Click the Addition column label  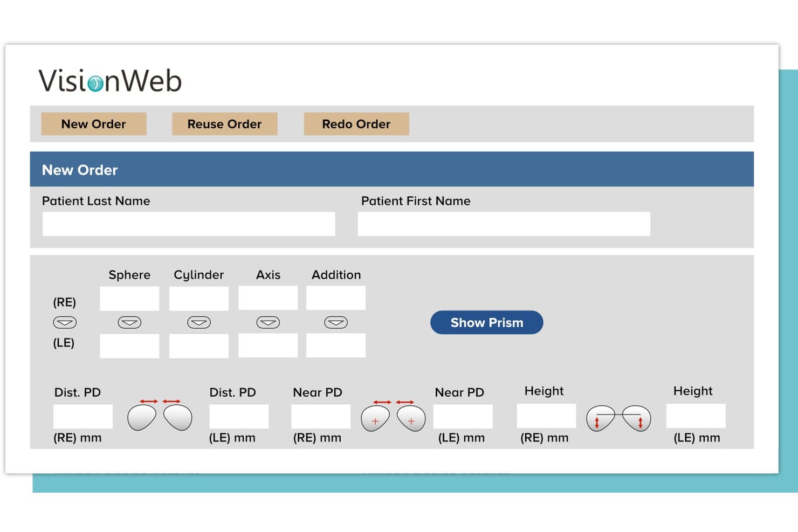[336, 275]
